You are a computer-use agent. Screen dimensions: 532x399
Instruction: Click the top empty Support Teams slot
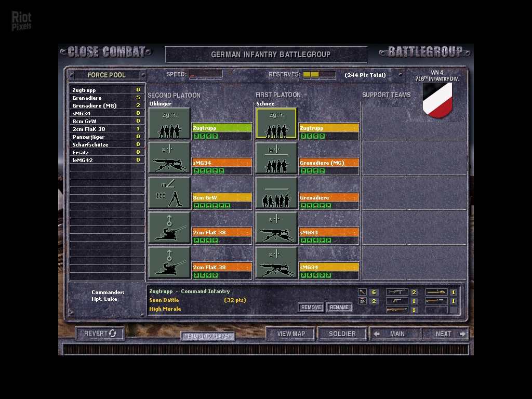(x=414, y=122)
